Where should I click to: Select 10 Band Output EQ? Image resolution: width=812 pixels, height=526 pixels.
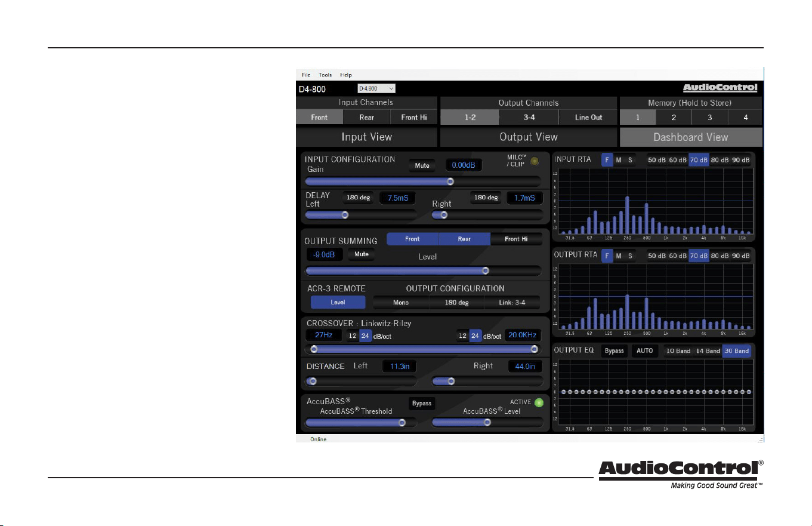pos(678,351)
